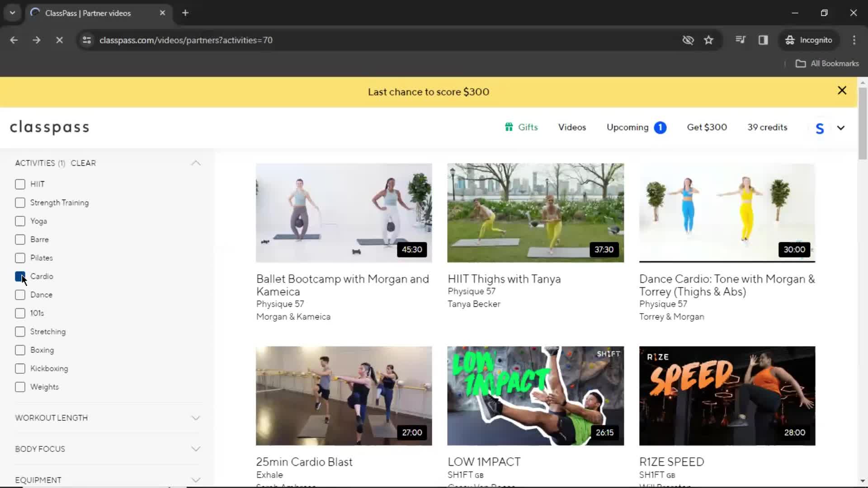Image resolution: width=868 pixels, height=488 pixels.
Task: Check the Dance checkbox
Action: 20,295
